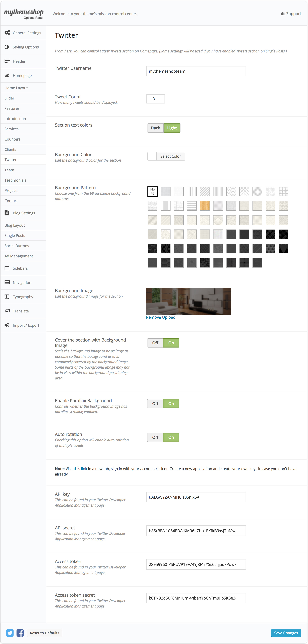This screenshot has width=308, height=644.
Task: Open the Background Color picker swatch
Action: point(152,156)
